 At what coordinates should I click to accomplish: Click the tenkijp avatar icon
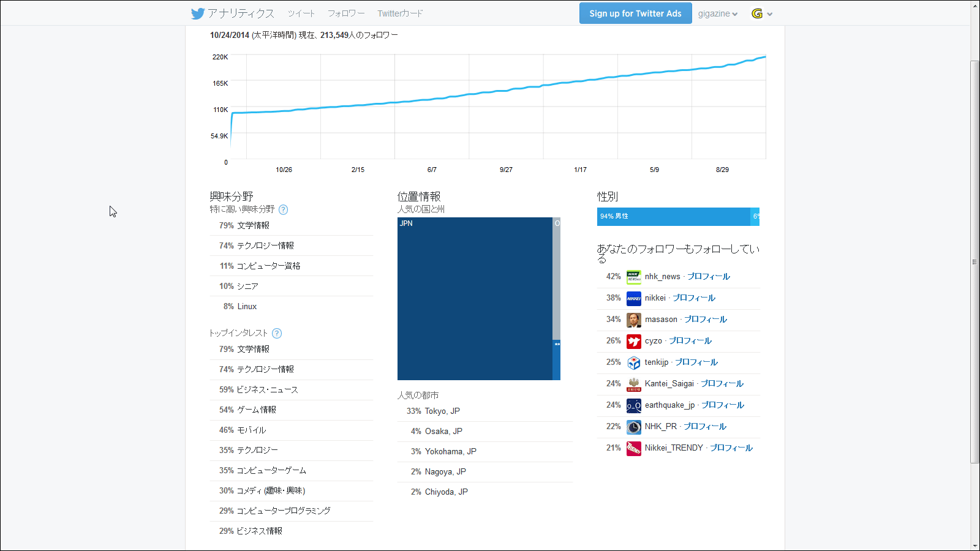pyautogui.click(x=633, y=362)
